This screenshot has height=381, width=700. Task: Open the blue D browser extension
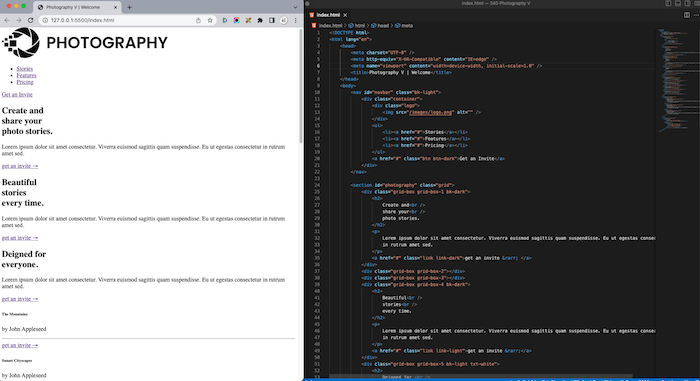(225, 20)
